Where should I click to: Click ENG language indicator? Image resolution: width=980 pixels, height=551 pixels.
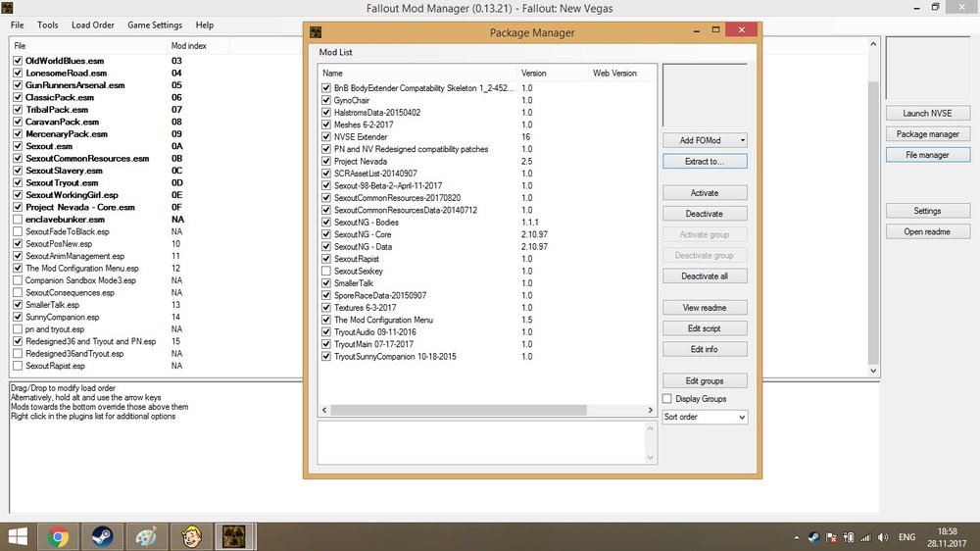click(x=906, y=537)
